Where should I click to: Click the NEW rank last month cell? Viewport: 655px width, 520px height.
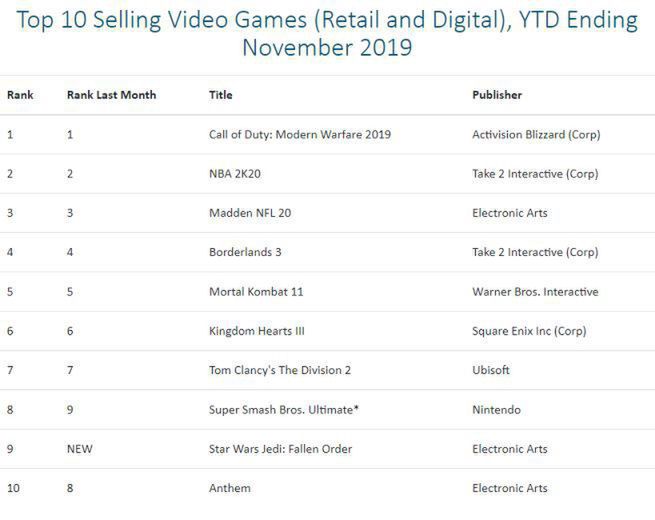[x=79, y=449]
